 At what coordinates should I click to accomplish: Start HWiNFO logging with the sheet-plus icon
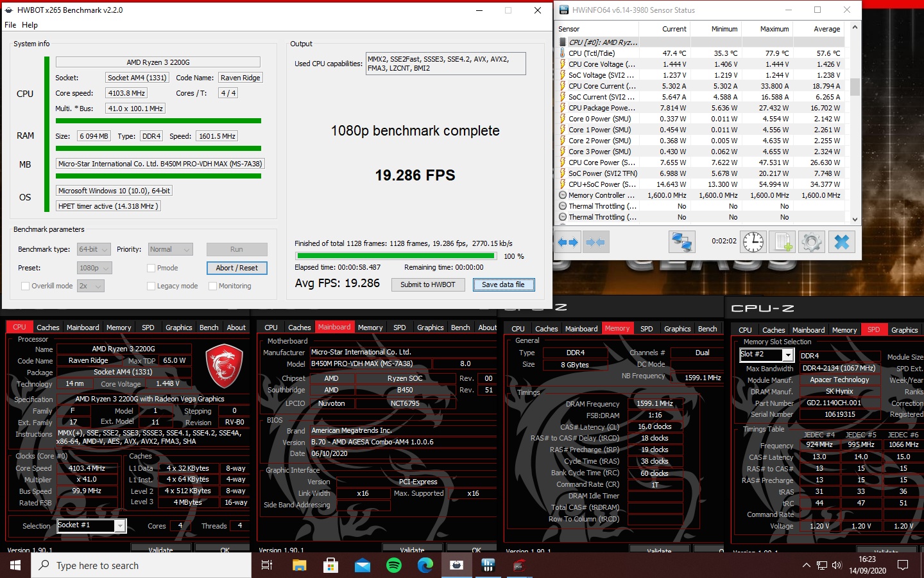click(x=782, y=242)
